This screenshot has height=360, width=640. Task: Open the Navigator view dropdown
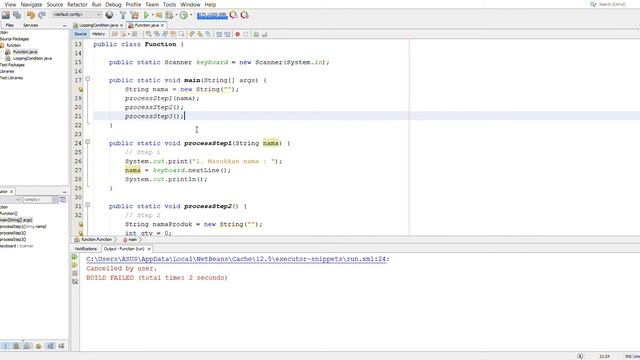tap(18, 200)
